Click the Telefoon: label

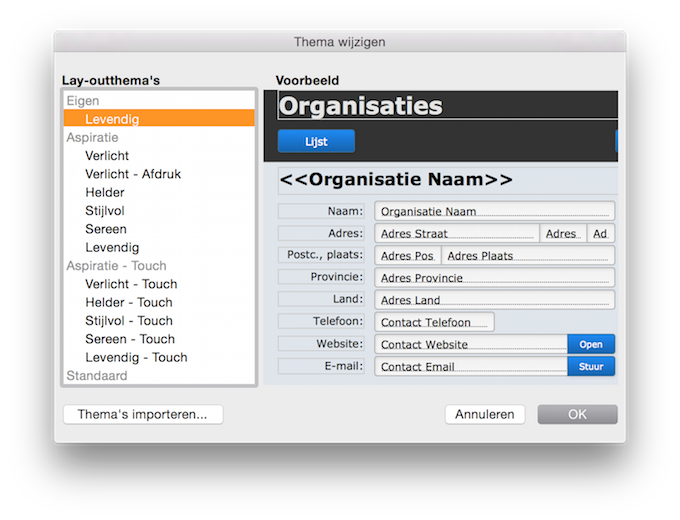321,321
